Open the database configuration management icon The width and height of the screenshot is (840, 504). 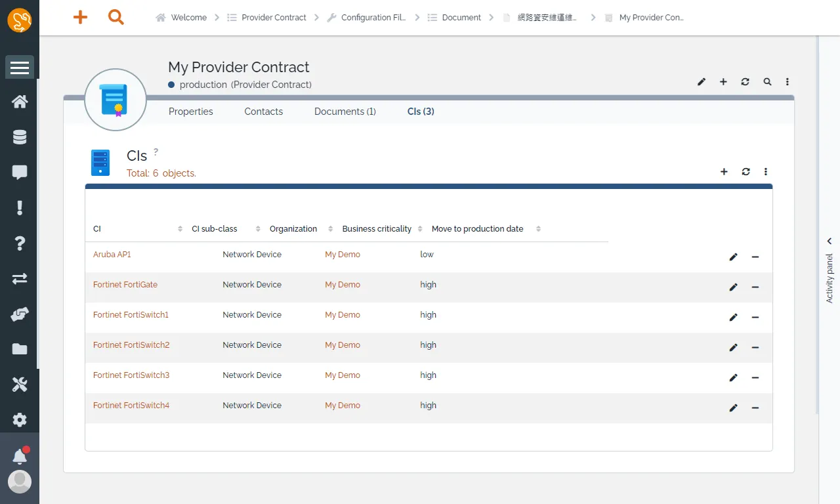pos(20,137)
